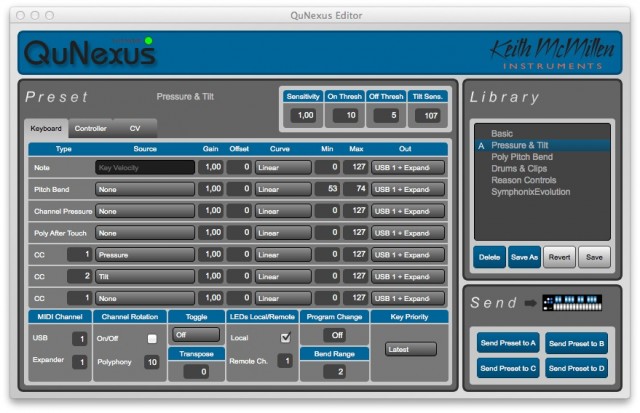Open the Toggle mode dropdown set to Off
Image resolution: width=640 pixels, height=413 pixels.
(x=196, y=335)
